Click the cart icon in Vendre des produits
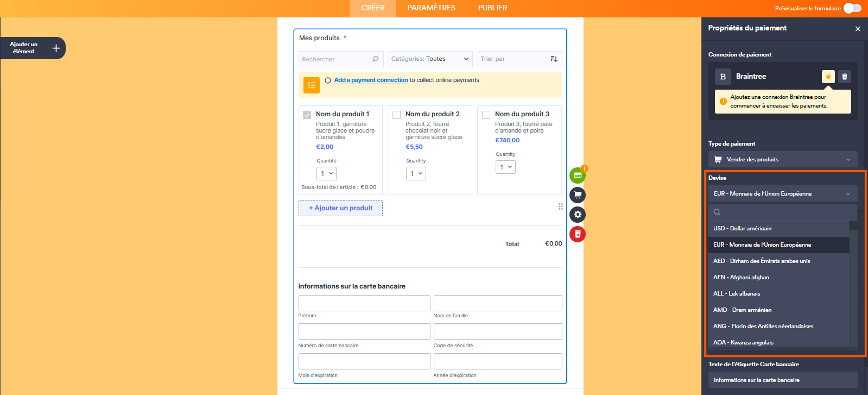Screen dimensions: 868x395 click(x=718, y=159)
